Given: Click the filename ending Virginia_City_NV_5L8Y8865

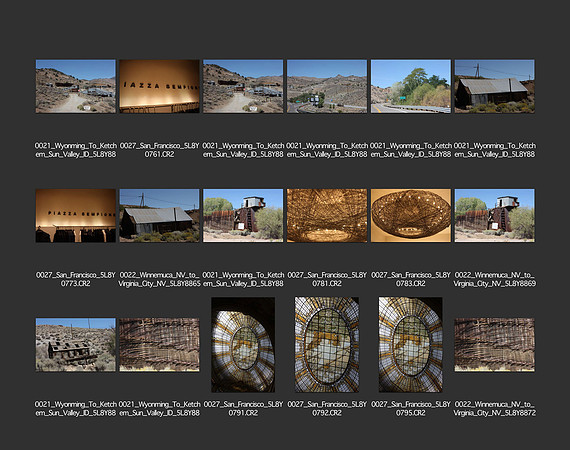Looking at the screenshot, I should point(159,279).
